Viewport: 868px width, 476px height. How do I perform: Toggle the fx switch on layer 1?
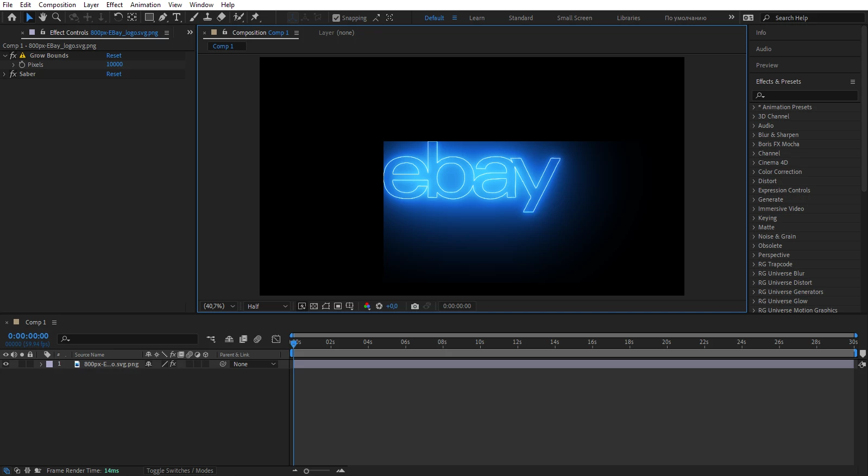(173, 364)
